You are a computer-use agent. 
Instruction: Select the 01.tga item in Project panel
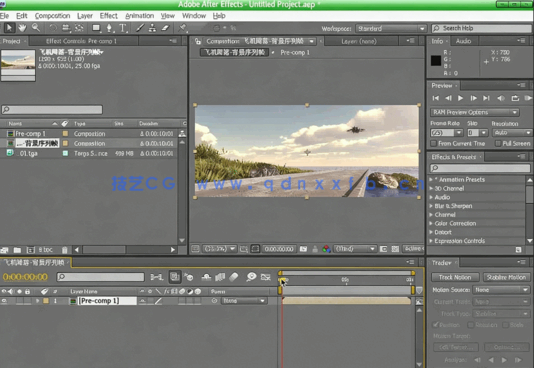[28, 154]
